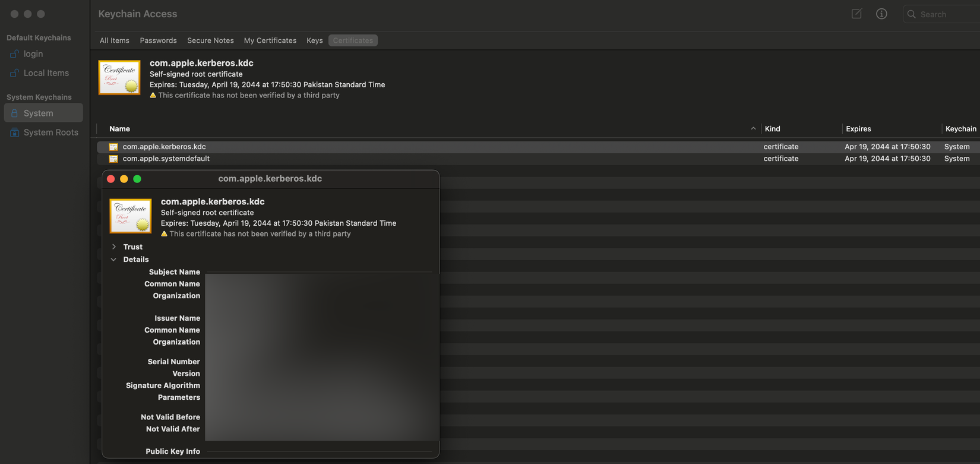Select System Roots keychain in sidebar
Image resolution: width=980 pixels, height=464 pixels.
pos(43,132)
